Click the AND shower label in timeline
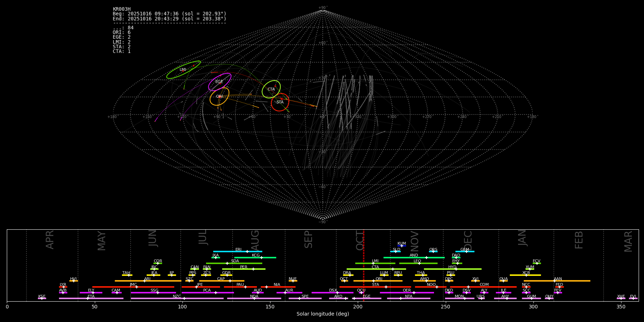Screen dimensions: 644x322 coord(414,255)
